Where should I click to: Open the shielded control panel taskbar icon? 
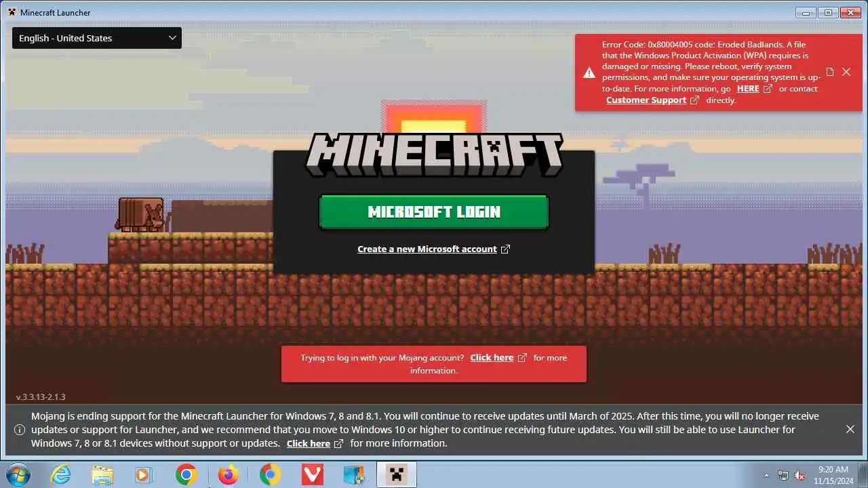coord(354,475)
